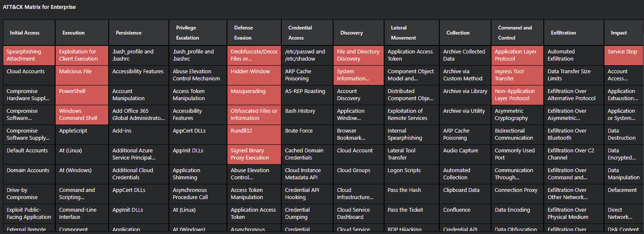
Task: Select the highlighted Spearphishing Attachment cell
Action: tap(29, 56)
